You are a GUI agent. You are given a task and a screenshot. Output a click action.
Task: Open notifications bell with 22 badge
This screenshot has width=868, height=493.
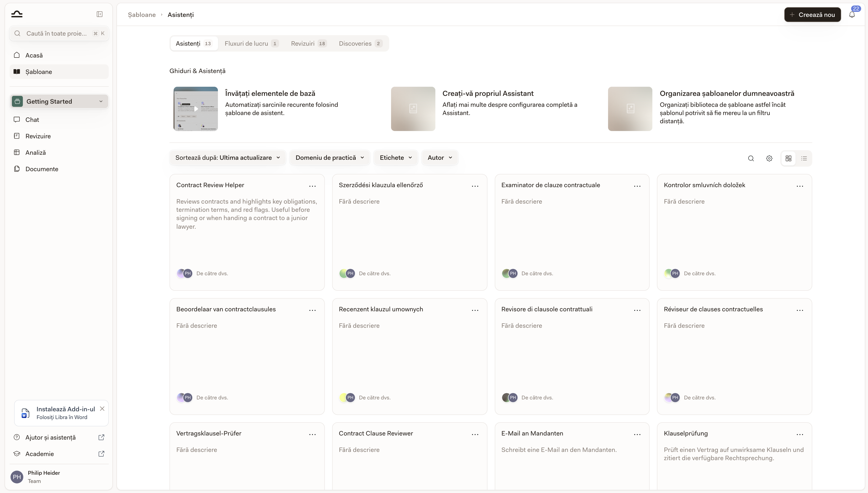pos(852,15)
